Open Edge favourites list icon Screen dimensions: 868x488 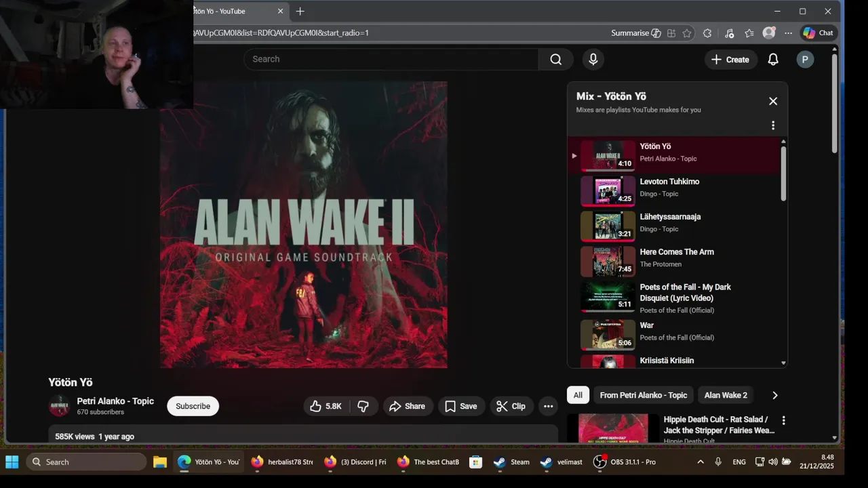[749, 33]
